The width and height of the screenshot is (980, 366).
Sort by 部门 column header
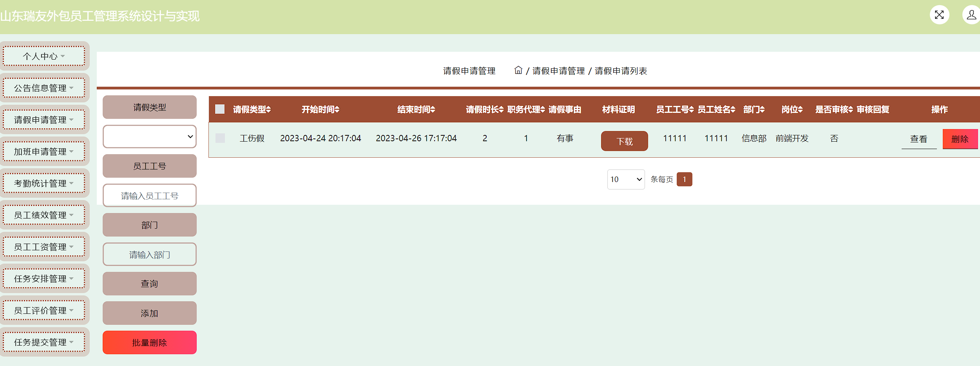point(754,109)
